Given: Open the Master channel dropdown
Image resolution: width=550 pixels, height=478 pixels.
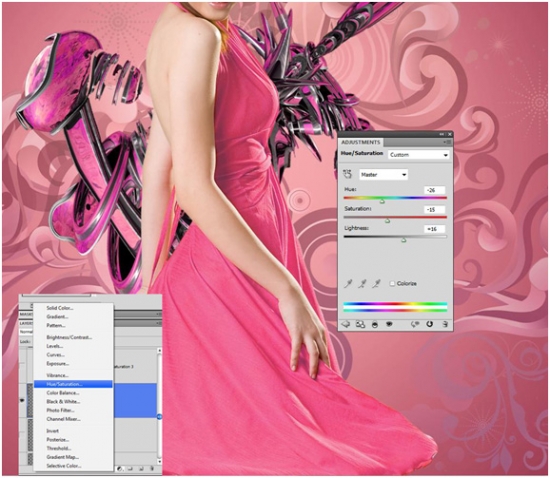Looking at the screenshot, I should tap(383, 175).
